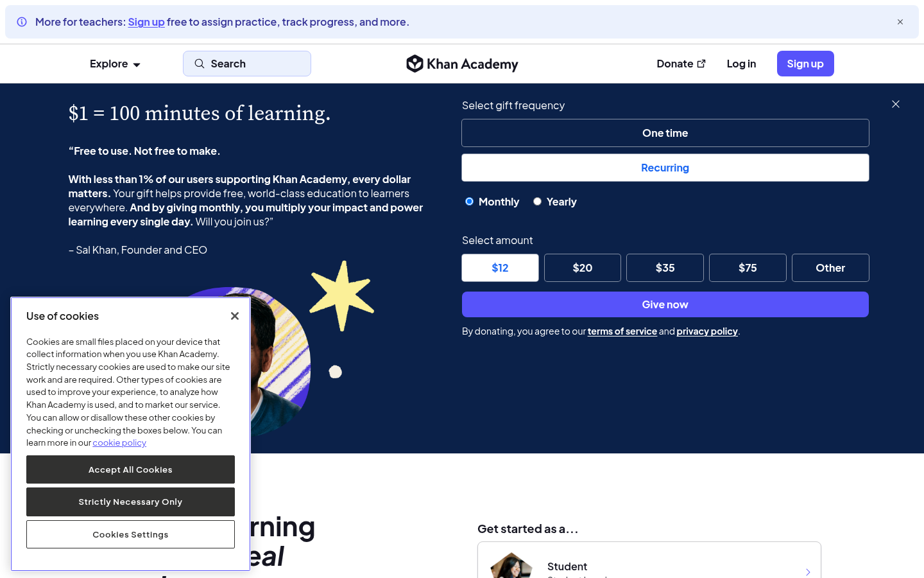Choose Other donation amount

[x=830, y=268]
